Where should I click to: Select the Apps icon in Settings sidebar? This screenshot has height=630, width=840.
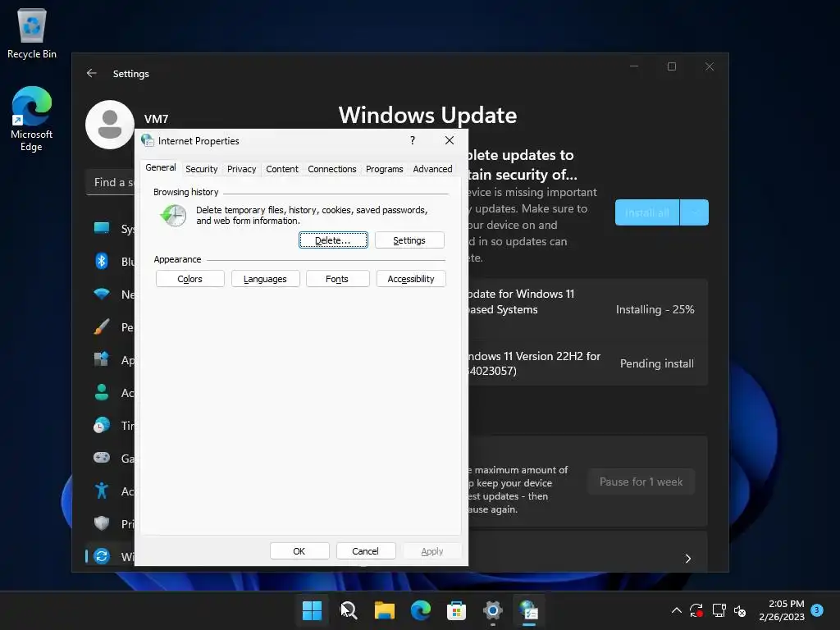coord(102,359)
